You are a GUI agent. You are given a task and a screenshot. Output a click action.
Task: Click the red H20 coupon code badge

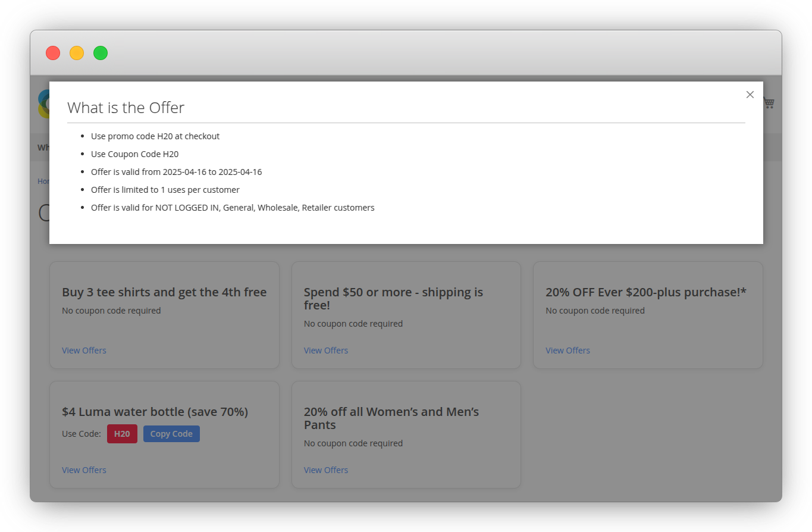click(x=122, y=434)
